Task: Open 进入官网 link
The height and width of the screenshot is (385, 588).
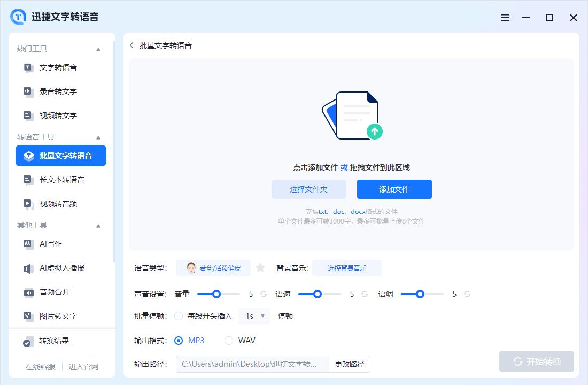Action: tap(83, 367)
